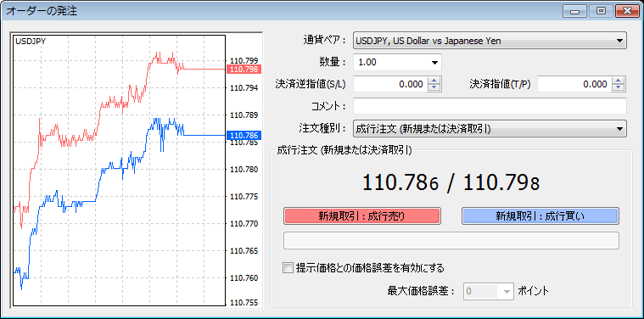Click the red 110.798 ask price tag
The height and width of the screenshot is (319, 644).
pyautogui.click(x=244, y=70)
